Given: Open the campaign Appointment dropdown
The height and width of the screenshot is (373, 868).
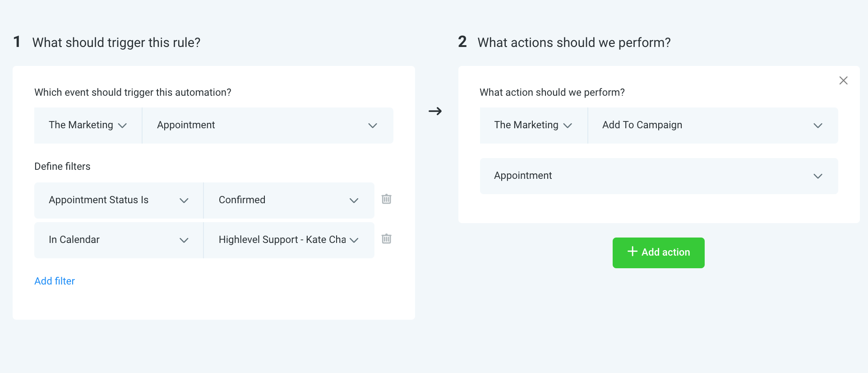Looking at the screenshot, I should (659, 176).
